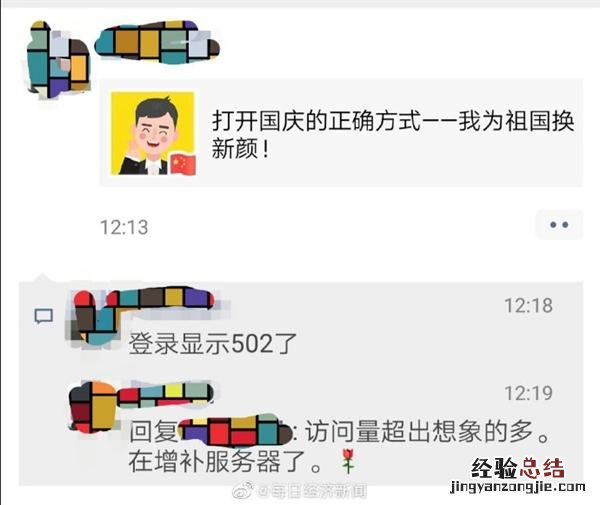Click the 12:19 reply timestamp

coord(528,393)
